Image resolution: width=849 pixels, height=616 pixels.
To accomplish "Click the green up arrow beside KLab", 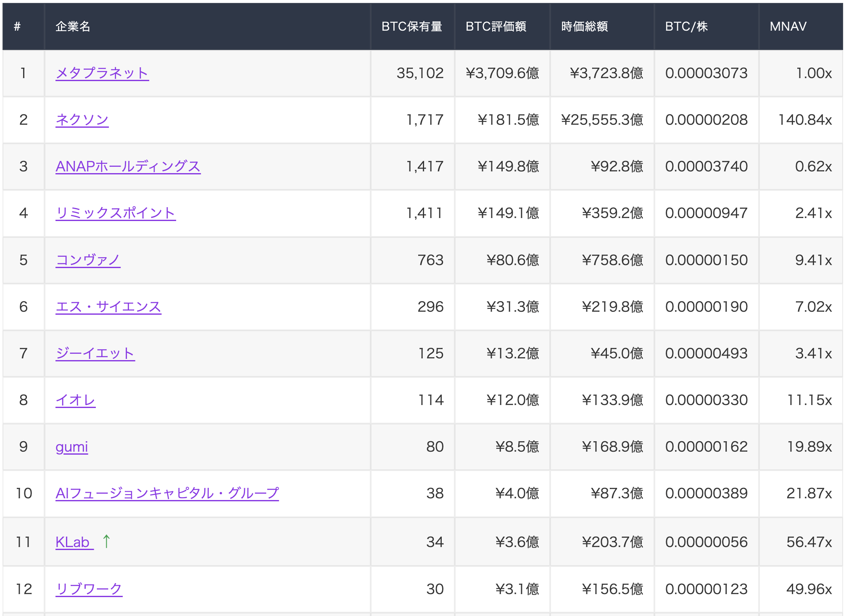I will click(106, 541).
